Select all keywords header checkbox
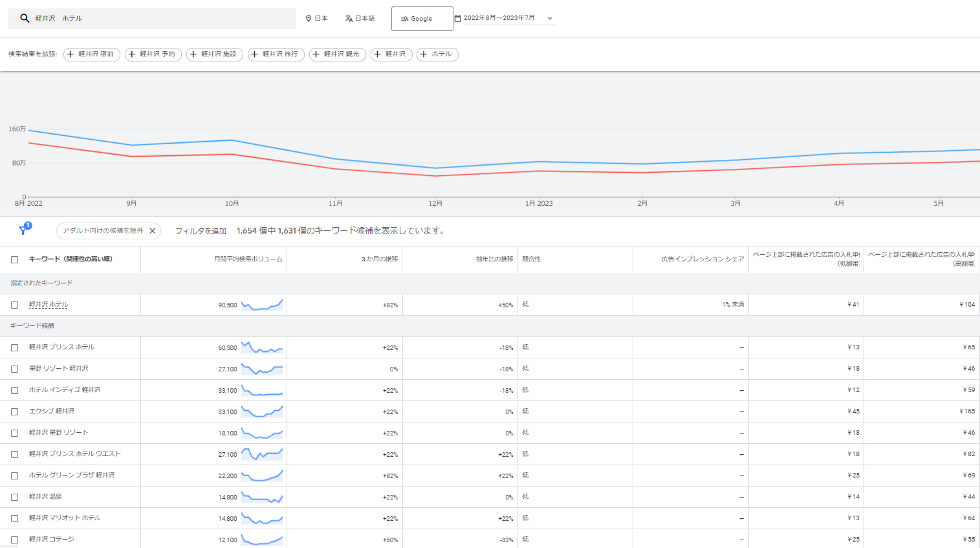 click(x=14, y=259)
